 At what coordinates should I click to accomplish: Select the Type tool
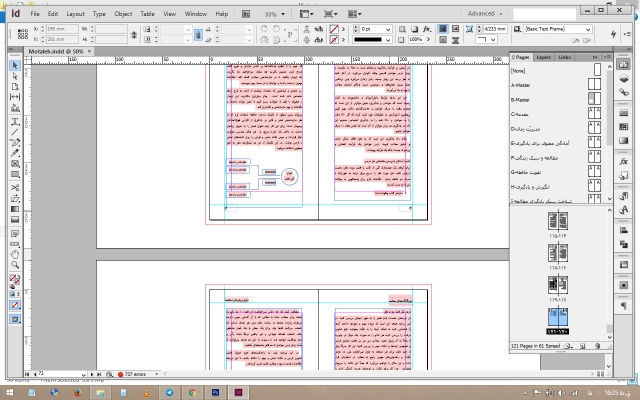click(x=15, y=122)
